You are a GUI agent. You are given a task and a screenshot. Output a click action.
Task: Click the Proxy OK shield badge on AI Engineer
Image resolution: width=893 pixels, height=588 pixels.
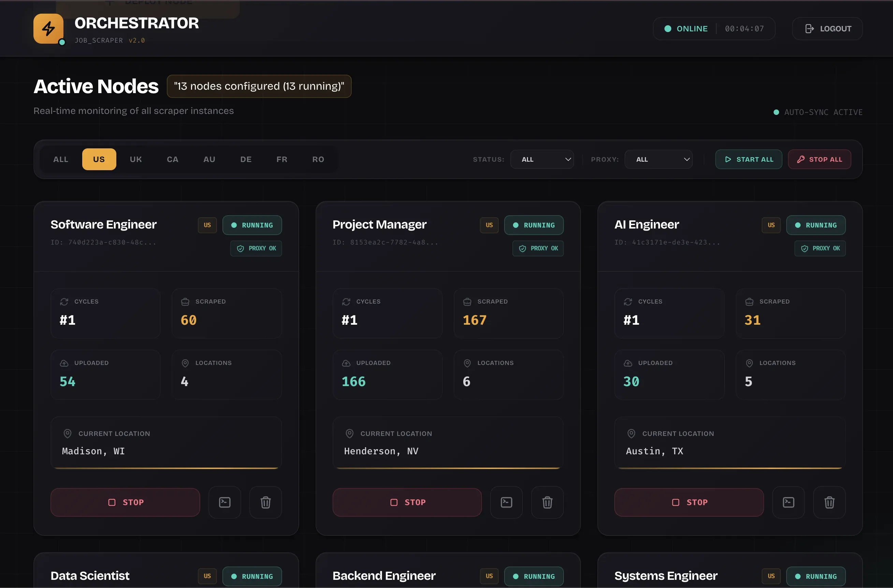[x=820, y=248]
